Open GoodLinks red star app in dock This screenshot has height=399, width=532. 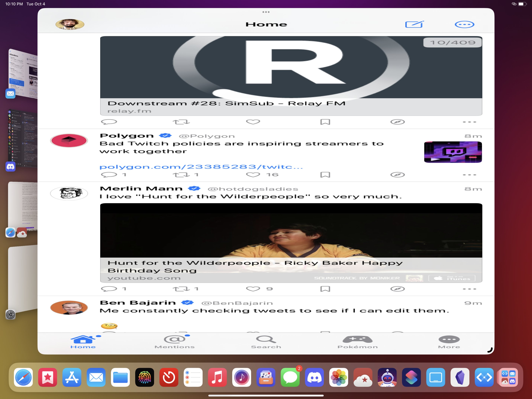[x=48, y=377]
